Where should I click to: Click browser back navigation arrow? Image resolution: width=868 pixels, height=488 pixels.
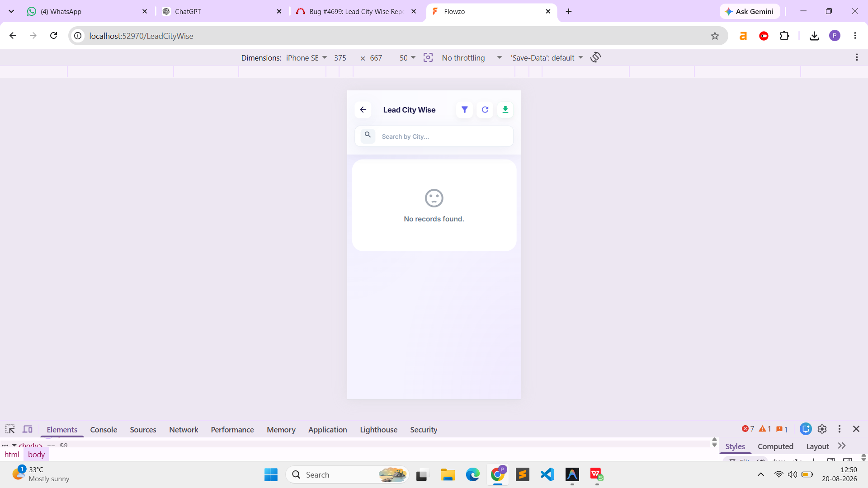pyautogui.click(x=13, y=36)
